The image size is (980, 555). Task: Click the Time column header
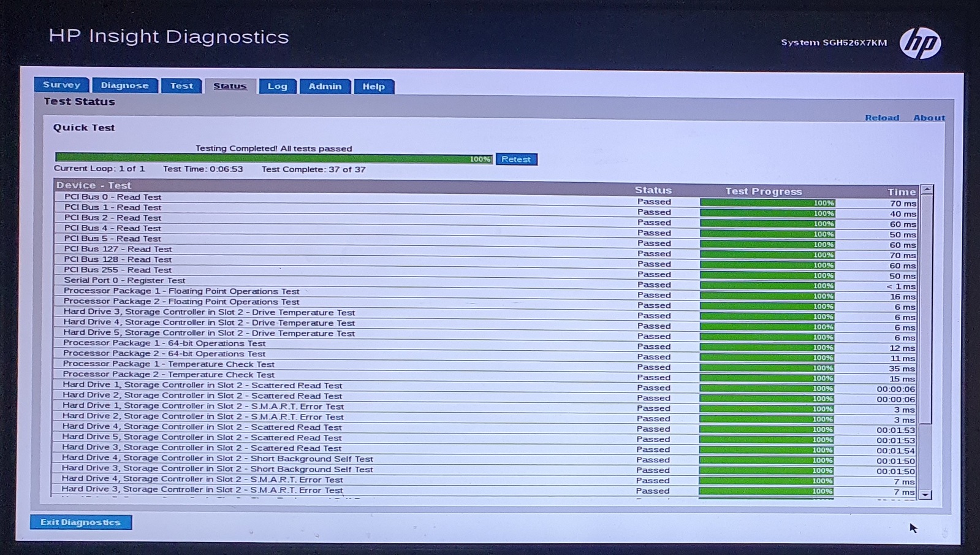point(902,192)
